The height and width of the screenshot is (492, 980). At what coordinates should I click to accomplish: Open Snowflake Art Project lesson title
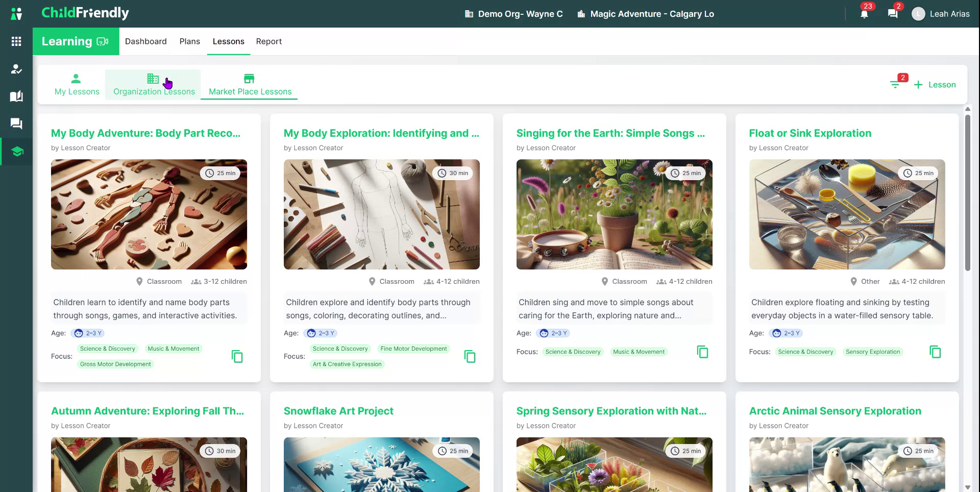tap(338, 411)
